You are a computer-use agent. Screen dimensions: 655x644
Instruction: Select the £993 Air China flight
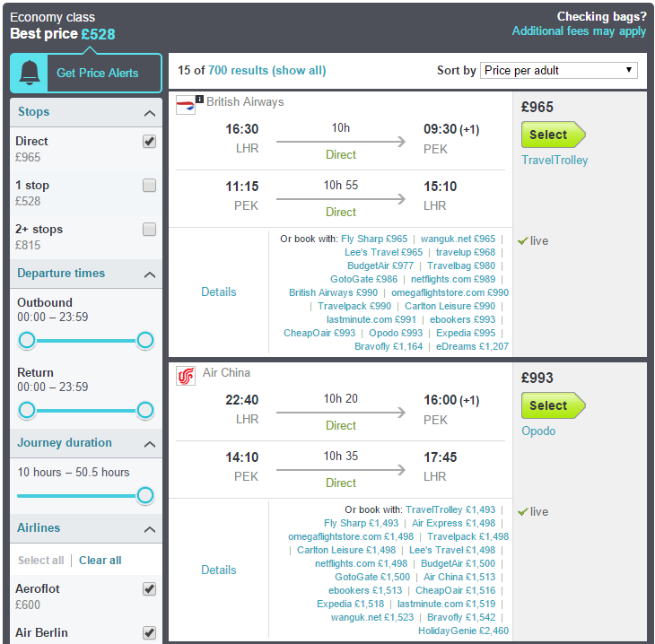point(553,405)
